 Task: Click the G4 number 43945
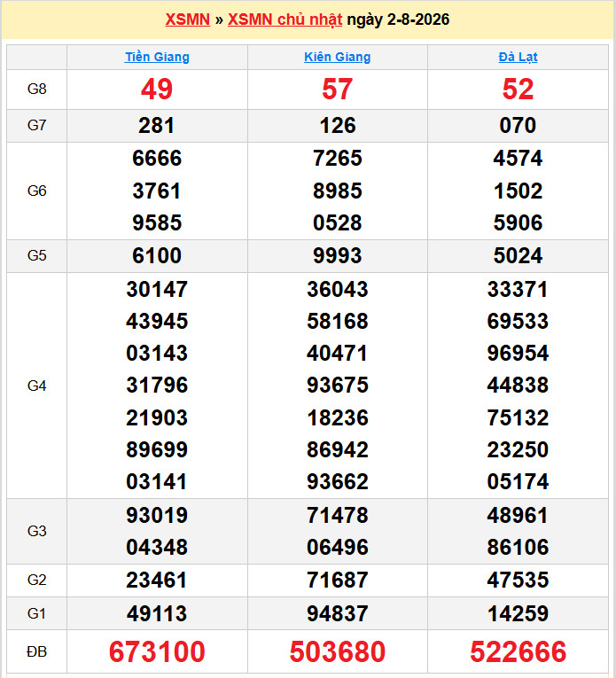click(x=157, y=321)
